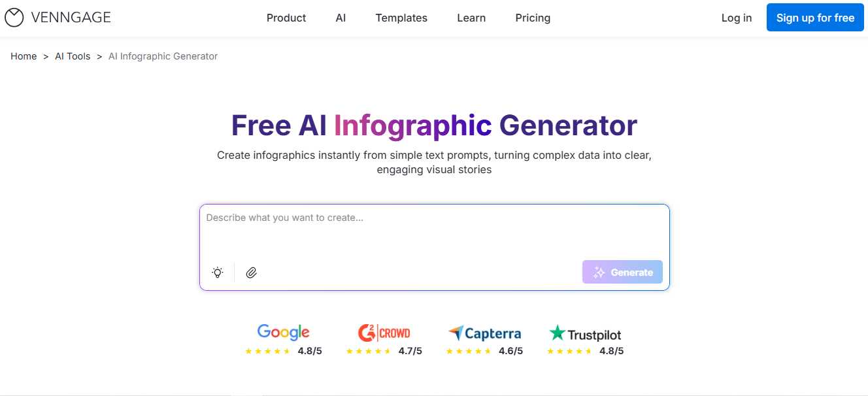Go to the Pricing page
This screenshot has height=396, width=868.
[x=533, y=18]
